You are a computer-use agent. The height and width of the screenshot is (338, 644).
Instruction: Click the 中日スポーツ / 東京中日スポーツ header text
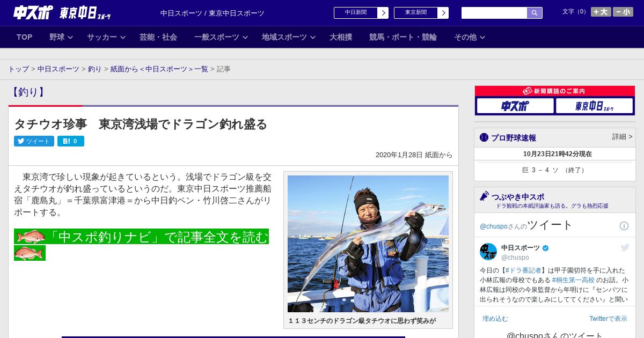213,13
